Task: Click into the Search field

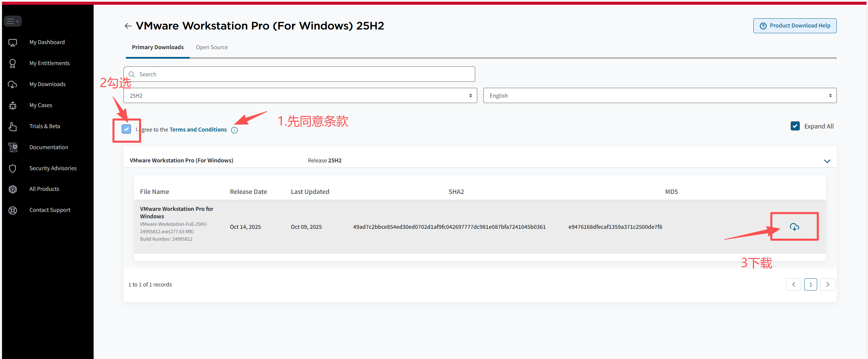Action: pos(299,74)
